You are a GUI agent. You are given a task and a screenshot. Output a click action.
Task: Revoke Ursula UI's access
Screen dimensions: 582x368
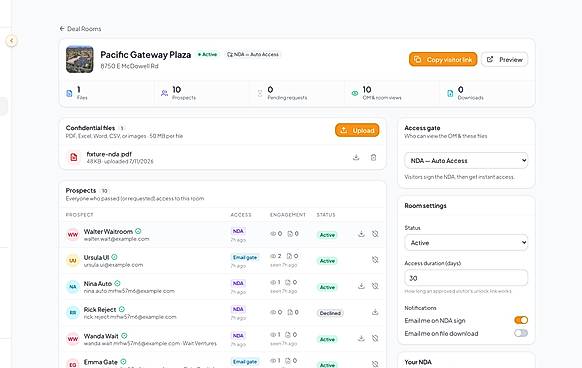(x=375, y=260)
